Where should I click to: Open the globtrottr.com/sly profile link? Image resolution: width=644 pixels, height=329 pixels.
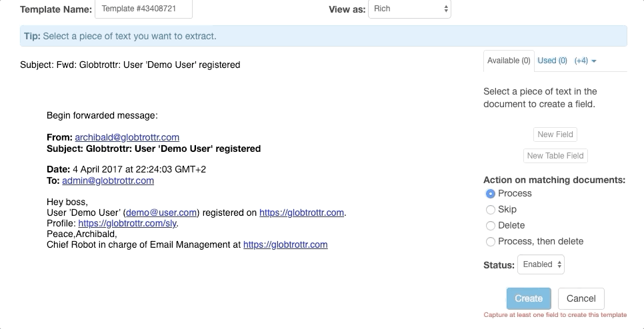coord(128,223)
